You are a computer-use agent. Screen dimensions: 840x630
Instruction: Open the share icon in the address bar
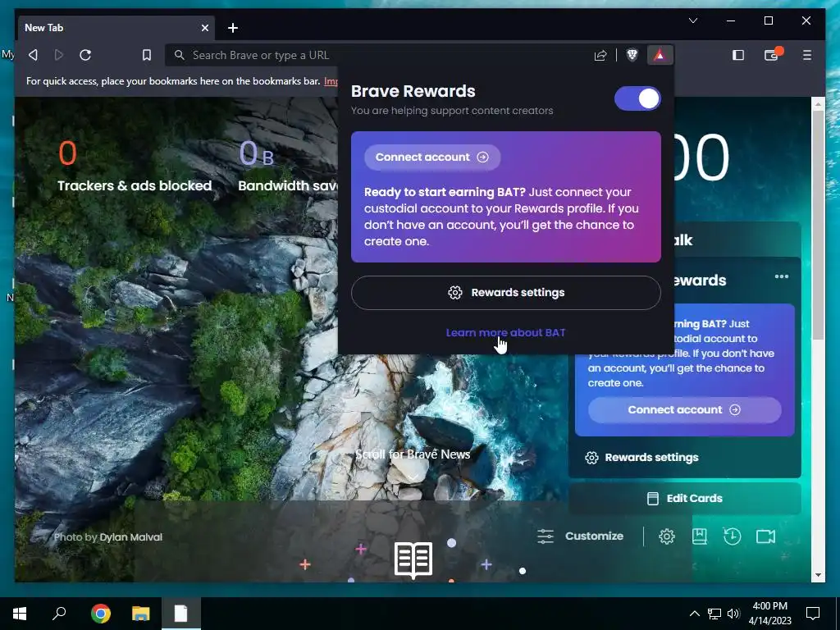pyautogui.click(x=600, y=55)
